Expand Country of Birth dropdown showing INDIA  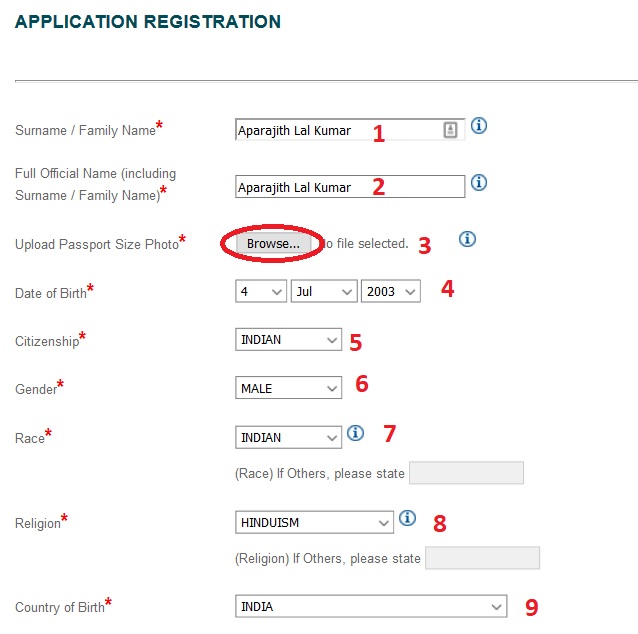pos(371,606)
